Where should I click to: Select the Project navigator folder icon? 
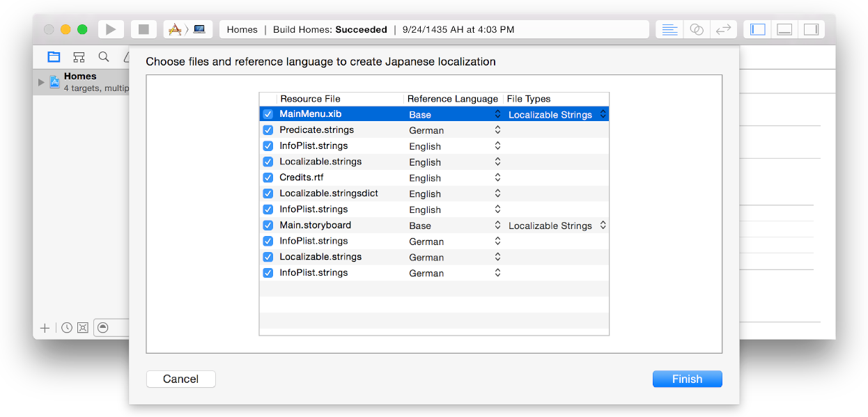[54, 56]
